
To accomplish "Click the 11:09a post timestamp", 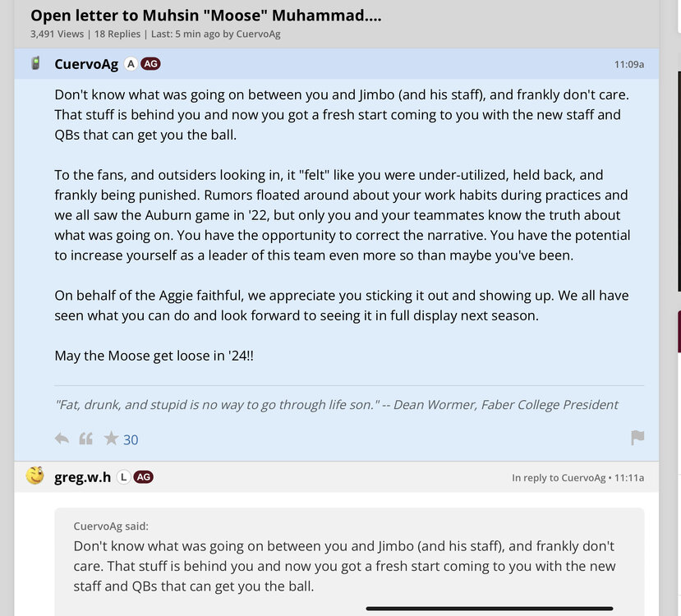I will (629, 64).
